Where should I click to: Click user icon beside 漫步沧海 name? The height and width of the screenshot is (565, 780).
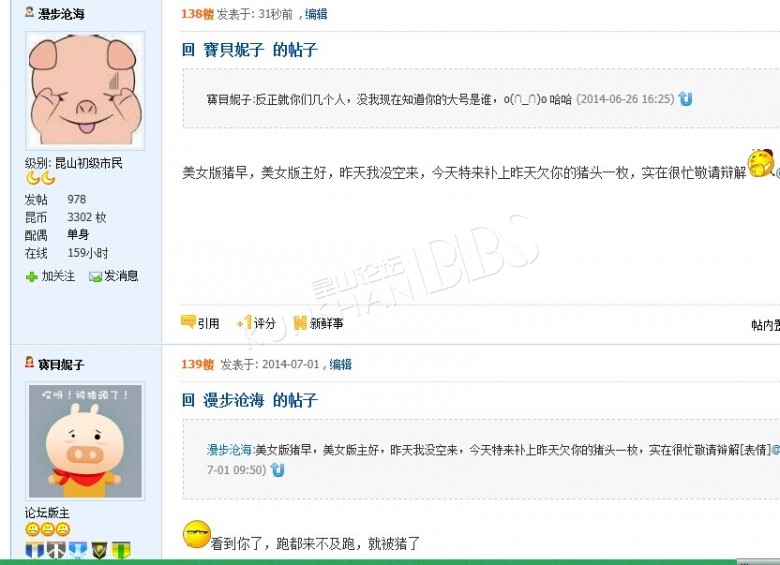30,12
